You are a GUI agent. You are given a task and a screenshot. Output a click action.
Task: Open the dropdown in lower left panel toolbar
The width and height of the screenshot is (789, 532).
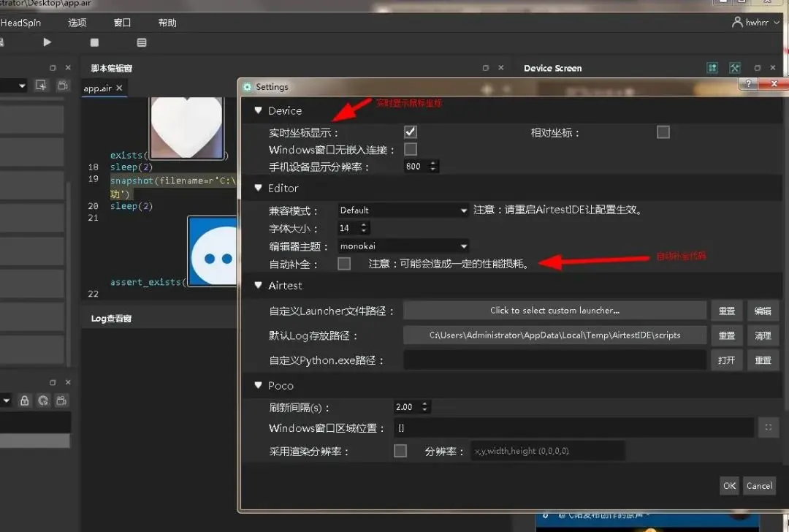(x=6, y=400)
